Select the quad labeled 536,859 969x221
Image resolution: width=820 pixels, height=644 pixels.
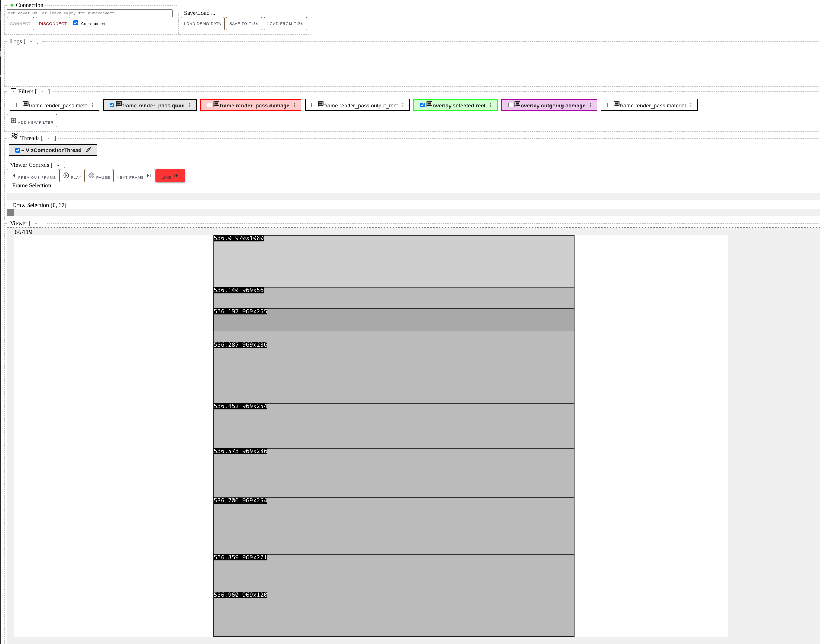coord(394,573)
